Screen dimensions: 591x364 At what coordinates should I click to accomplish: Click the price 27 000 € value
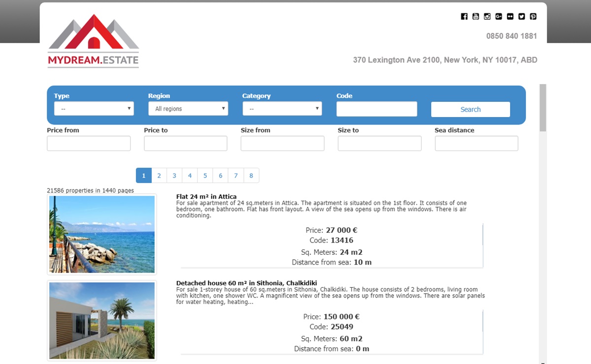(342, 230)
